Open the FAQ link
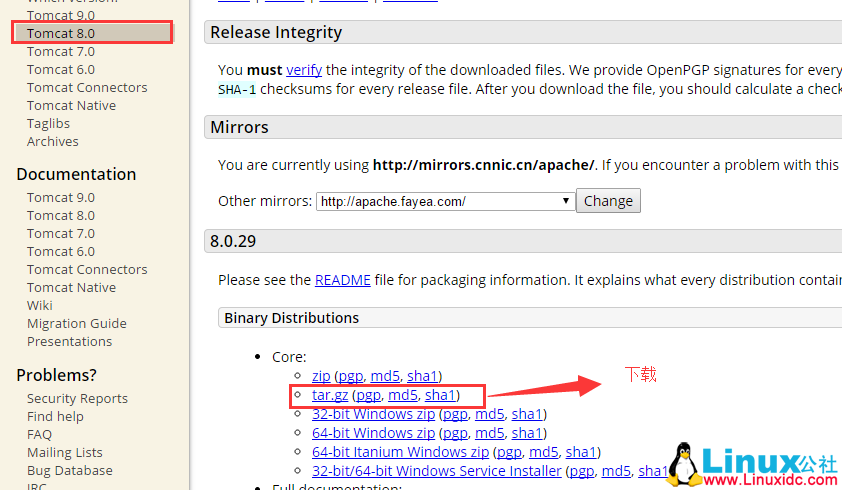842x490 pixels. pos(39,435)
